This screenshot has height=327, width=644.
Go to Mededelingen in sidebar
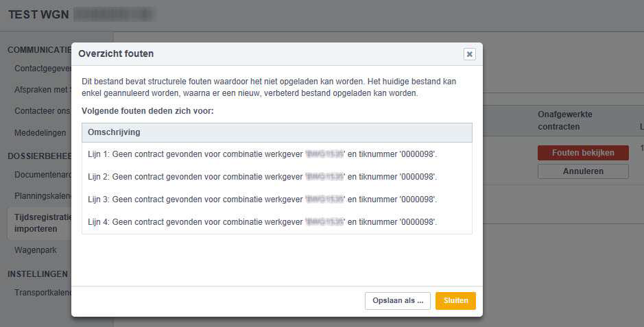point(40,132)
